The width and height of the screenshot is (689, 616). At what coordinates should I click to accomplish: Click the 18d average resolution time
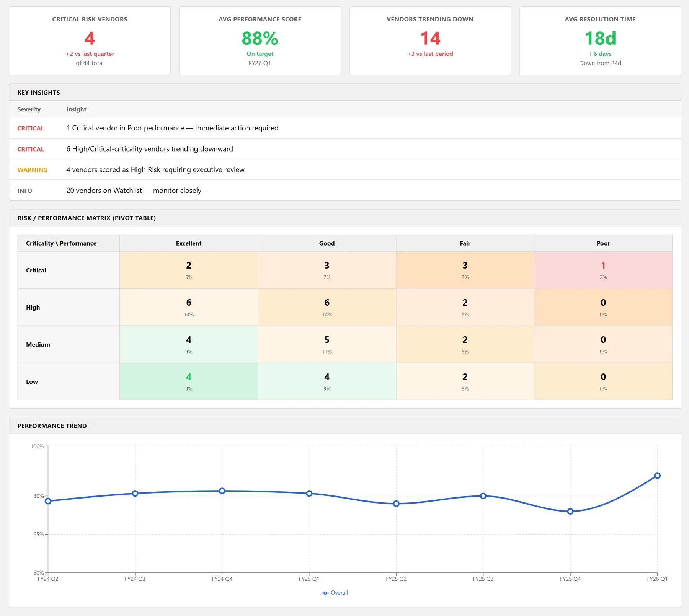pyautogui.click(x=600, y=38)
